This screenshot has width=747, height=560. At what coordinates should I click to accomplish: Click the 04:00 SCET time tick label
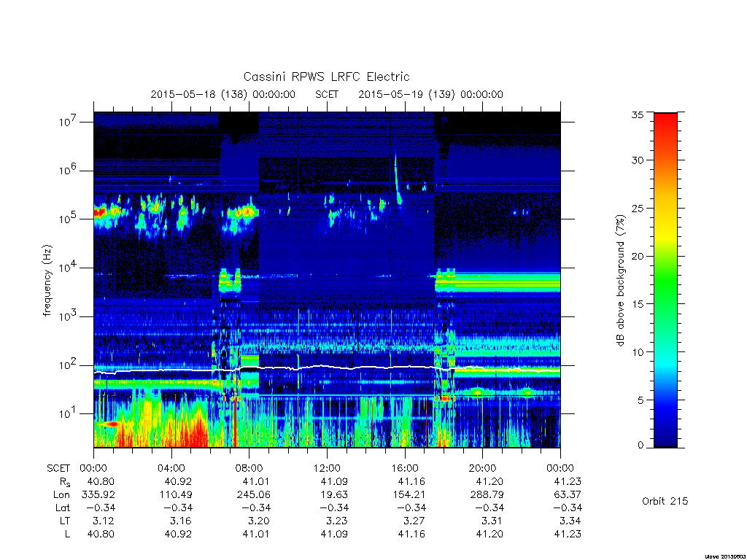171,468
